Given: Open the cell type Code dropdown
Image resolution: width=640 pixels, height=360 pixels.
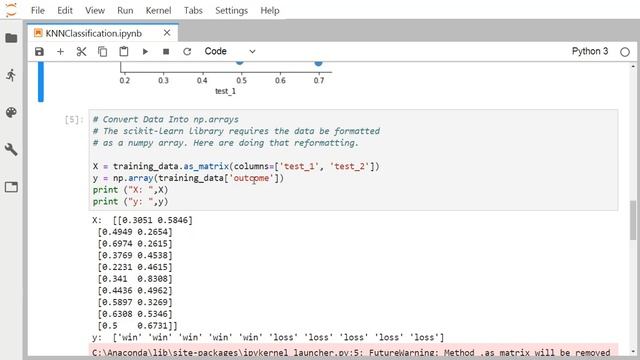Looking at the screenshot, I should coord(230,51).
